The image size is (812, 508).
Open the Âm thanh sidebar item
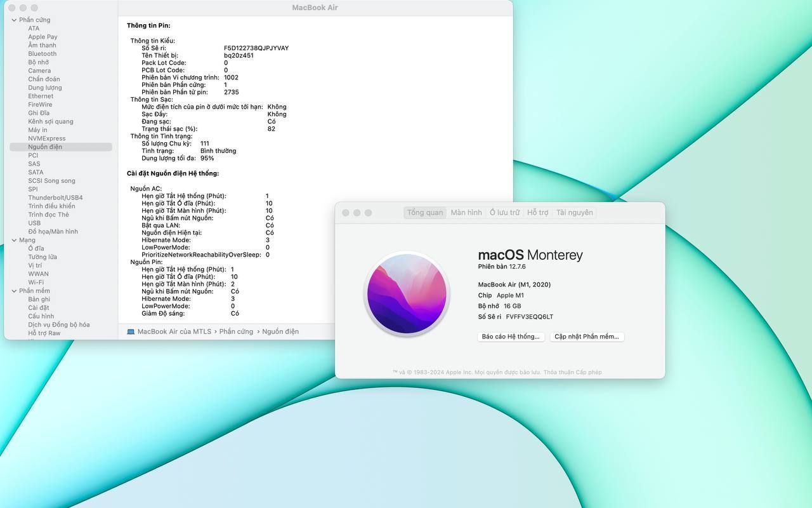coord(42,45)
